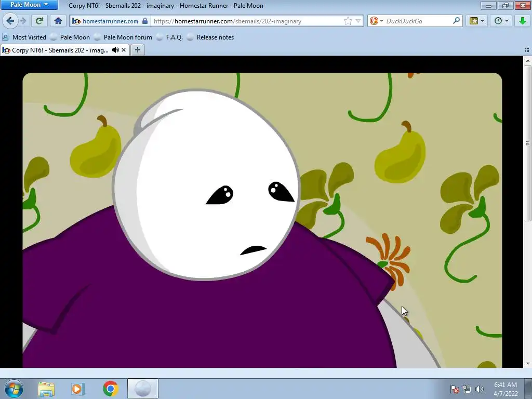This screenshot has width=532, height=399.
Task: Open the Pale Moon bookmark
Action: [70, 37]
